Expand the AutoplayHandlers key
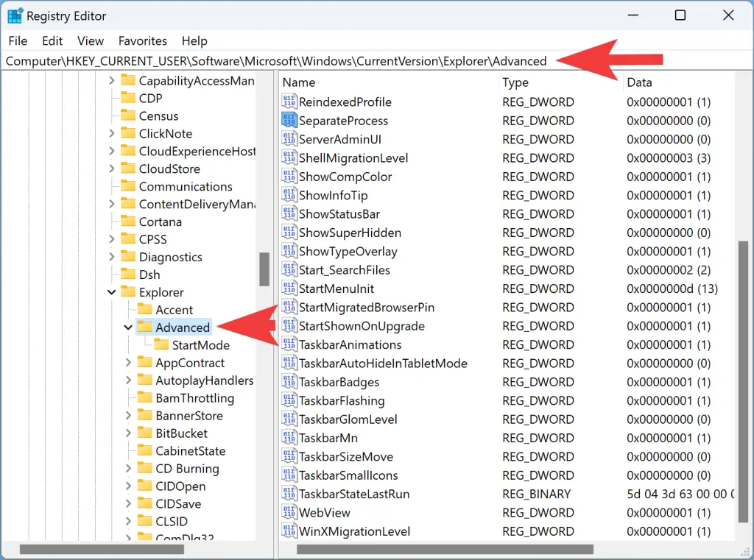754x560 pixels. 128,380
